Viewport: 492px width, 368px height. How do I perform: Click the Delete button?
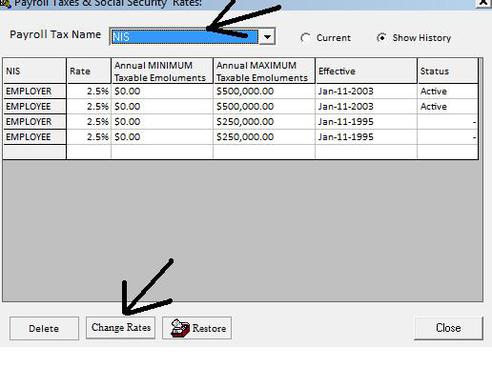(44, 328)
